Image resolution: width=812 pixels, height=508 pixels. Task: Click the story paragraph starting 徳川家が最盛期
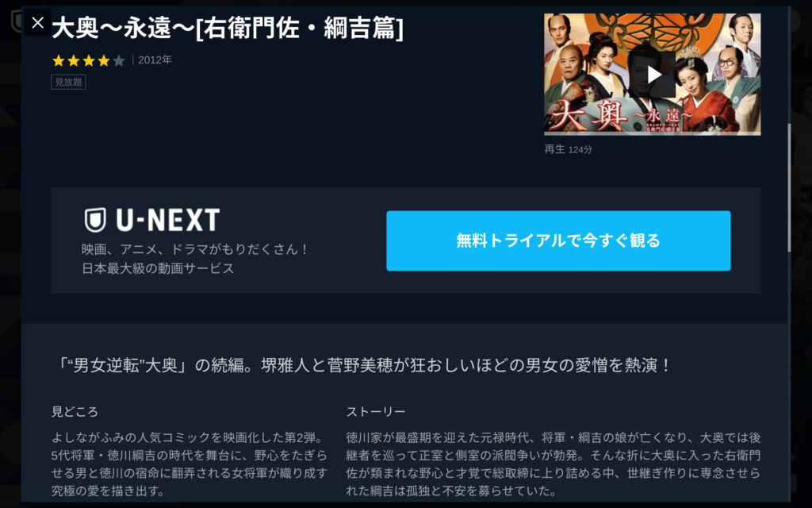click(x=553, y=464)
